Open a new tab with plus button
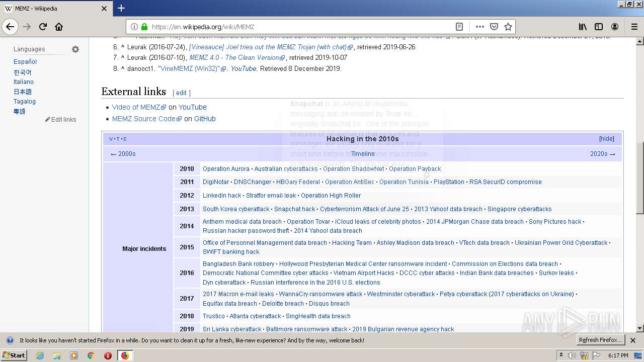This screenshot has height=362, width=644. coord(121,8)
